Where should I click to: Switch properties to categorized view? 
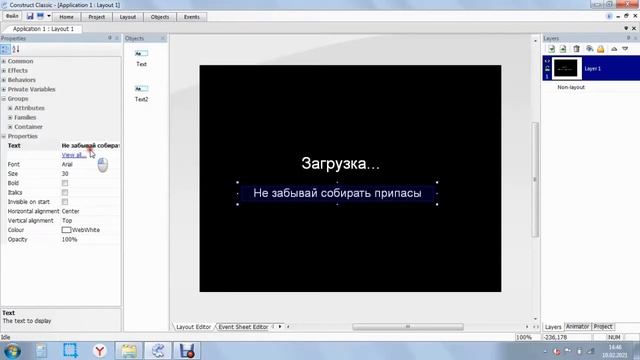[5, 49]
